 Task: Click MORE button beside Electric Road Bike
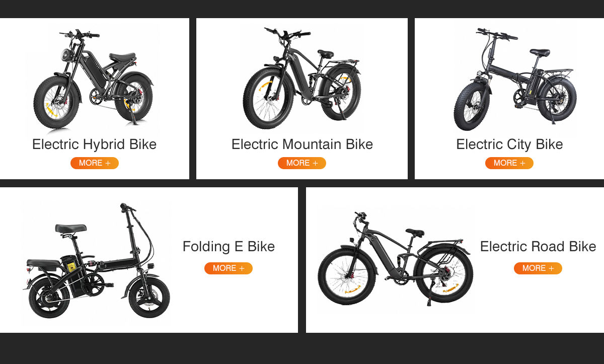[x=538, y=268]
